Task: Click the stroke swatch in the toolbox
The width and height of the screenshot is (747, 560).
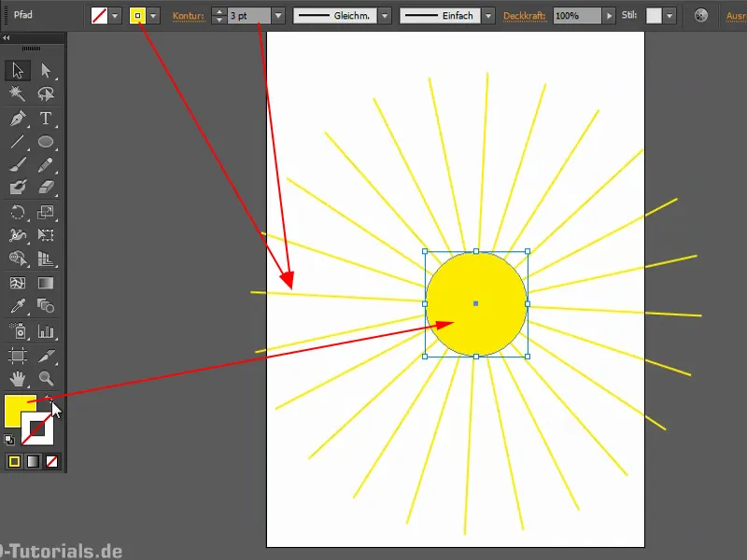Action: pyautogui.click(x=38, y=429)
